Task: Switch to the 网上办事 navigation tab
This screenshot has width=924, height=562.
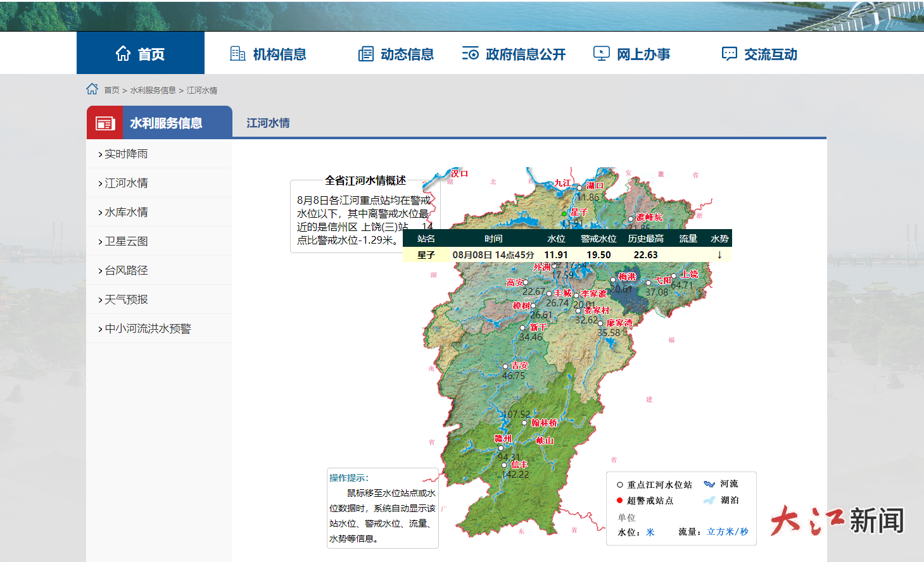Action: [643, 54]
